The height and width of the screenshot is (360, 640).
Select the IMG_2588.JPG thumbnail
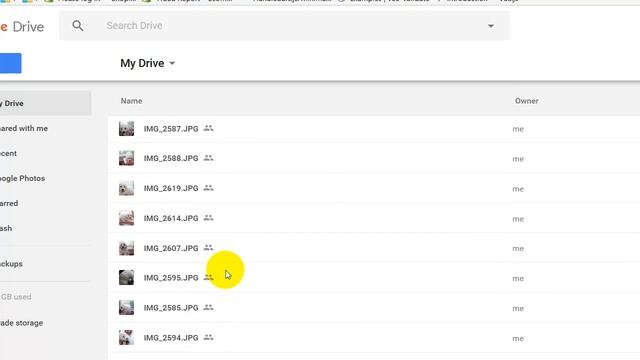coord(126,158)
